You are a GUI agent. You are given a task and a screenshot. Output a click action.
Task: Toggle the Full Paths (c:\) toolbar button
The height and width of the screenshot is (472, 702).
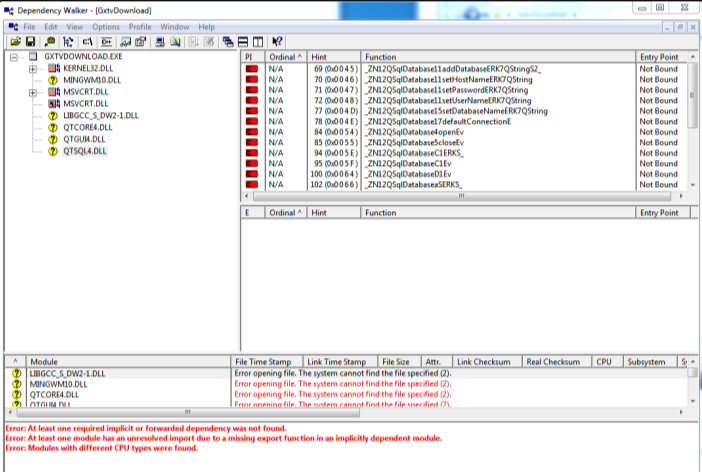point(85,42)
